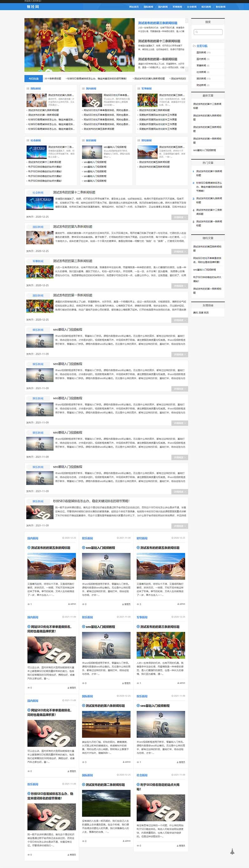The width and height of the screenshot is (249, 868).
Task: Click the 今日头条 blue label button
Action: point(34,79)
